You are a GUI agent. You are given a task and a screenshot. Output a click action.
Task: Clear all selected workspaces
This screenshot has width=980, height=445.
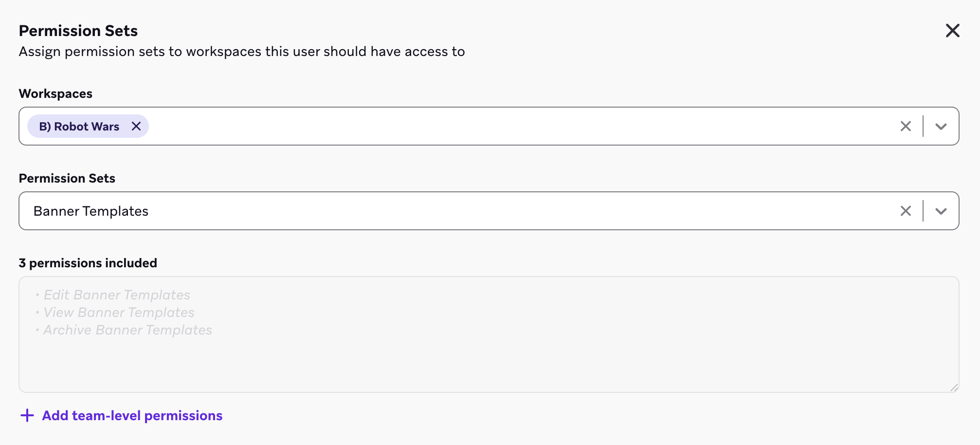coord(905,127)
